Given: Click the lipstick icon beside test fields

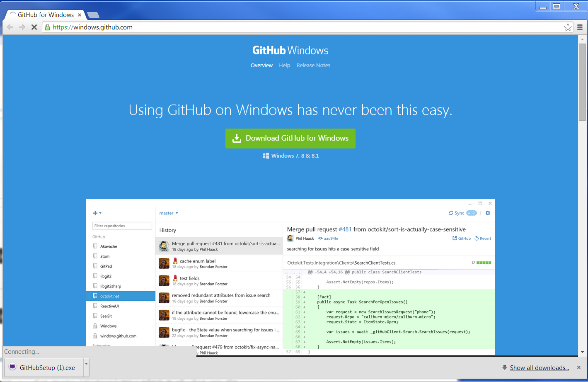Looking at the screenshot, I should point(175,278).
